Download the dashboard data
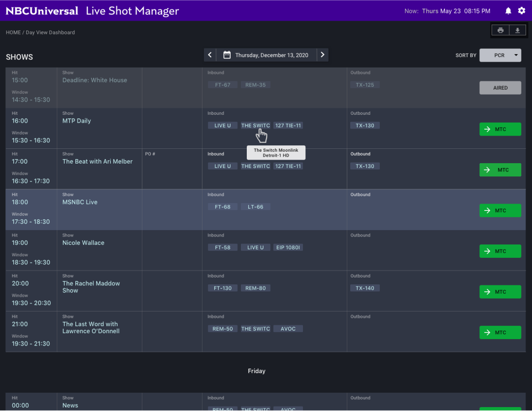The image size is (532, 411). click(x=517, y=30)
